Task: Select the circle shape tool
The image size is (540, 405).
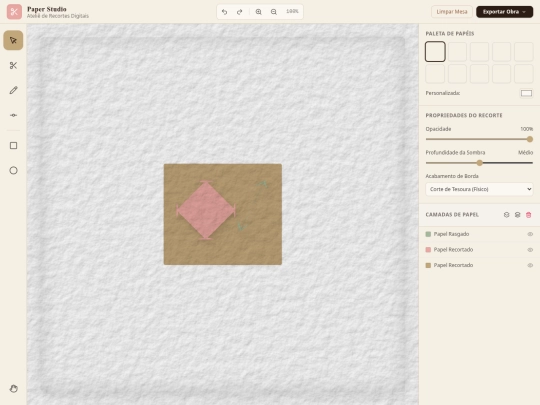Action: pos(13,170)
